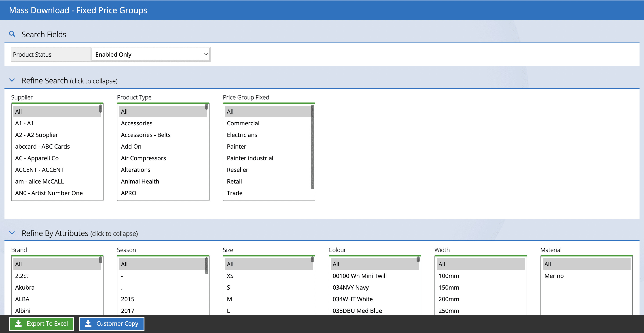Viewport: 644px width, 333px height.
Task: Select Accessories - Belts product type
Action: [x=163, y=135]
